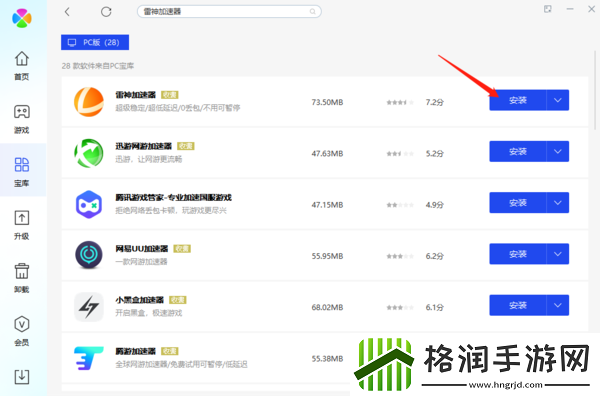Click the 网易UU加速器 app icon

[89, 255]
